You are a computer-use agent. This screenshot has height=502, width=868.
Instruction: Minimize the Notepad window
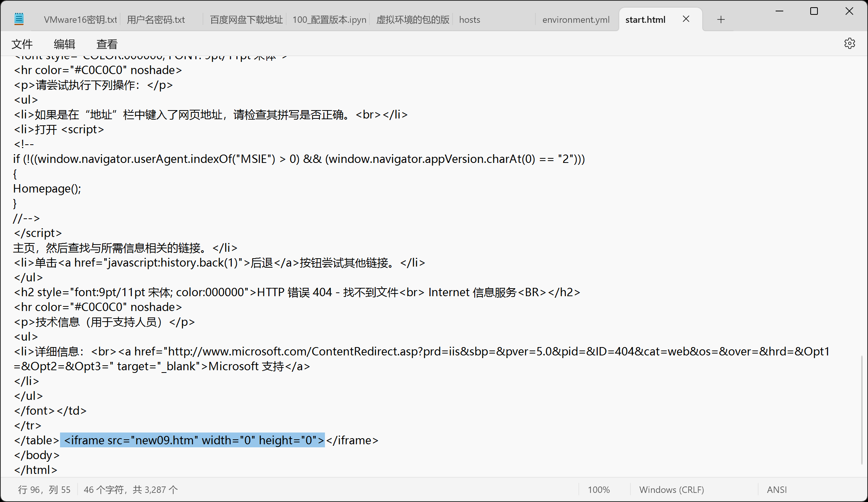(779, 11)
